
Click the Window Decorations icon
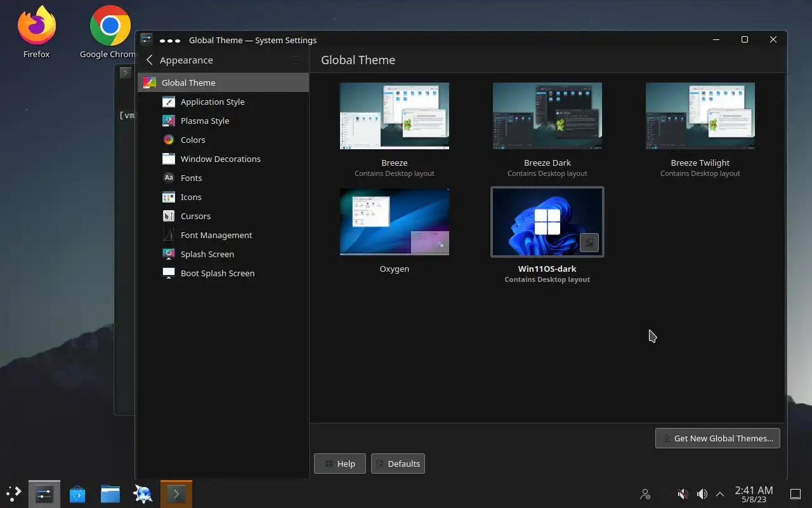click(169, 159)
